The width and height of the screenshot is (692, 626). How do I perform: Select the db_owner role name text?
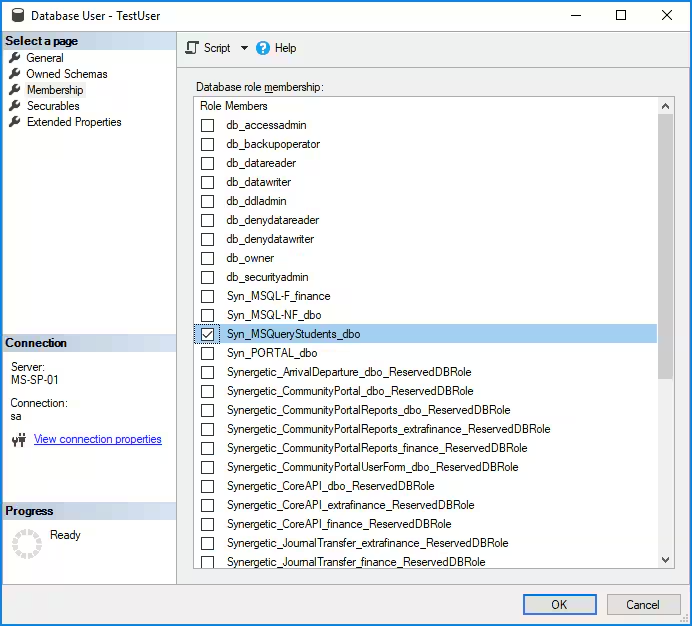click(250, 258)
